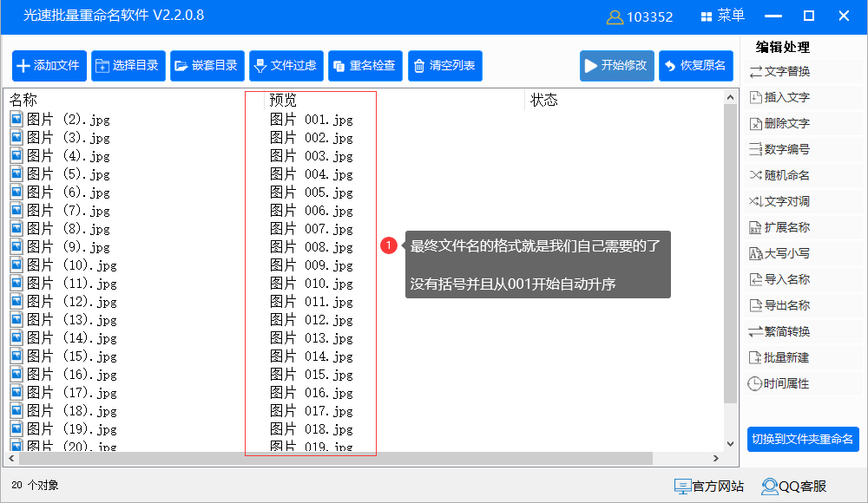Image resolution: width=868 pixels, height=503 pixels.
Task: Click the vertical scrollbar up arrow
Action: 730,97
